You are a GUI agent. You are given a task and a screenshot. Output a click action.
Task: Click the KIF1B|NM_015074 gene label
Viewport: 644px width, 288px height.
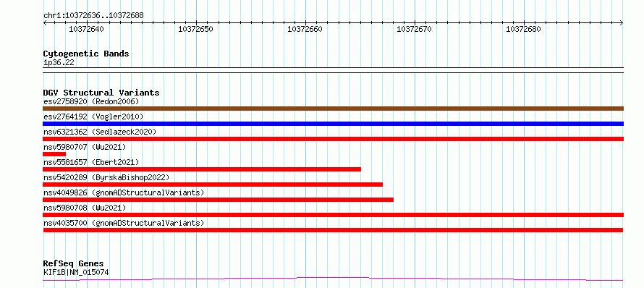(76, 272)
